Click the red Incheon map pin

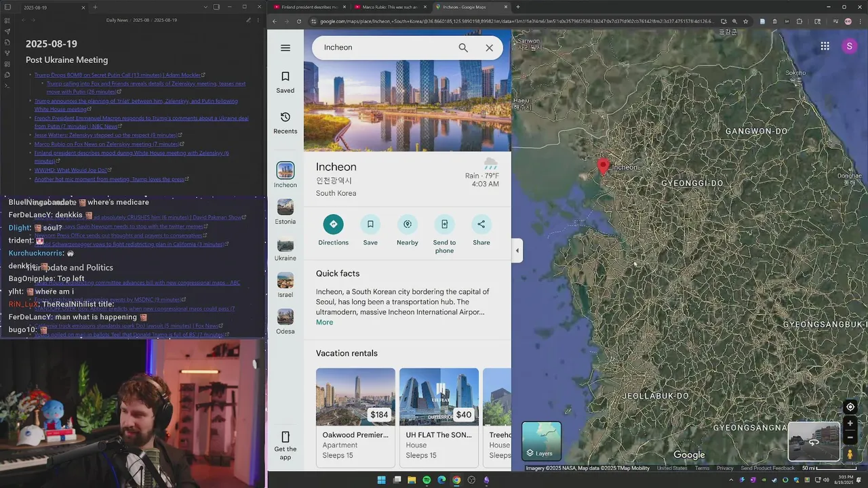(x=603, y=166)
